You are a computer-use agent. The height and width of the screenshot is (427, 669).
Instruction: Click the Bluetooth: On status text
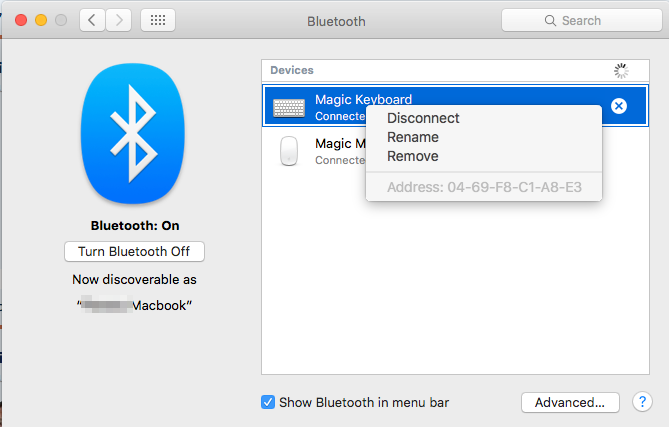pyautogui.click(x=135, y=226)
